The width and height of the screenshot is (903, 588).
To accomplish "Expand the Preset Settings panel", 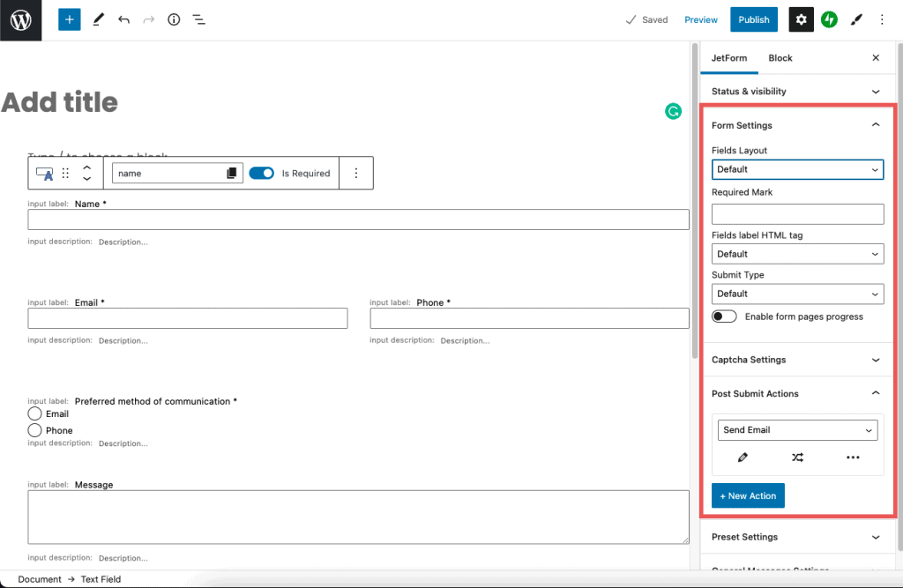I will [797, 537].
